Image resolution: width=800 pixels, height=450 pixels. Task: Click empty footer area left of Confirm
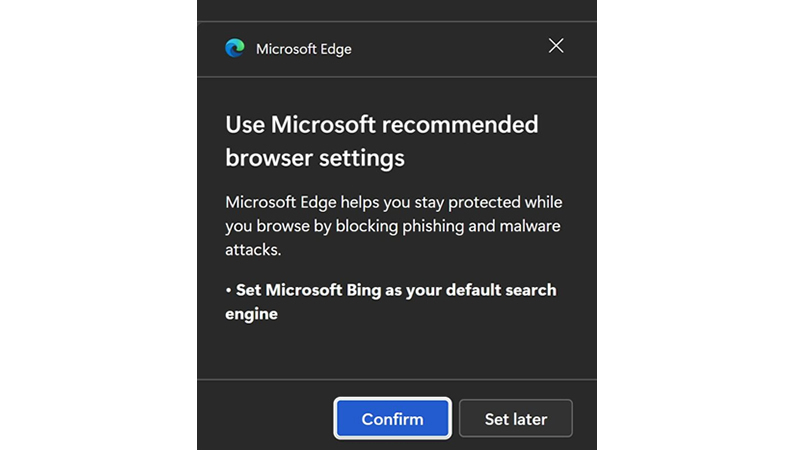[265, 418]
